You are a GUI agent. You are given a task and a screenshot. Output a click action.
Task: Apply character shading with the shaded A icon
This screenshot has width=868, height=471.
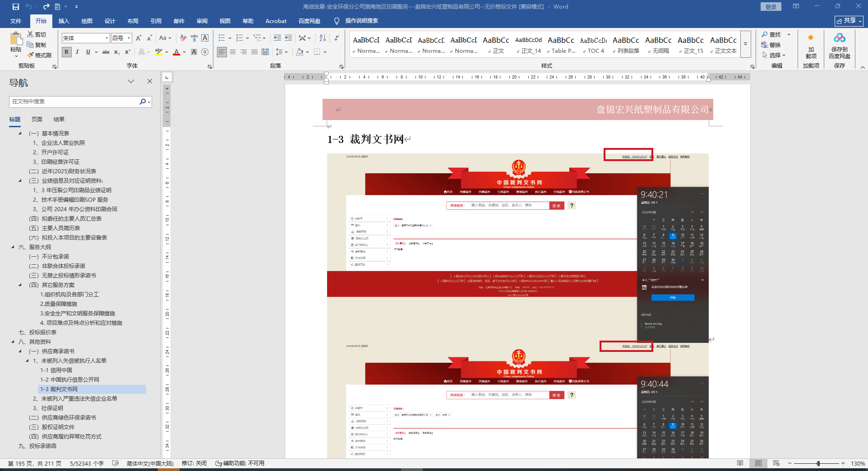point(194,52)
